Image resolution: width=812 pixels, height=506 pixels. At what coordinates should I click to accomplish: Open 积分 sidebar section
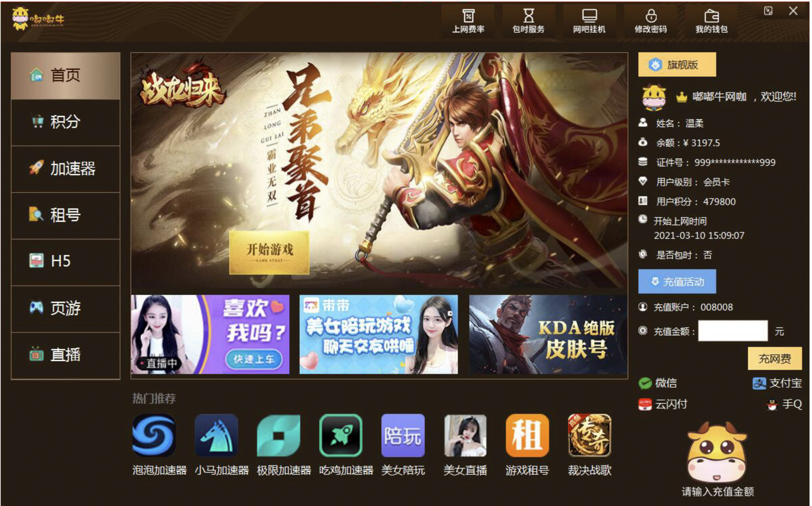click(x=65, y=122)
